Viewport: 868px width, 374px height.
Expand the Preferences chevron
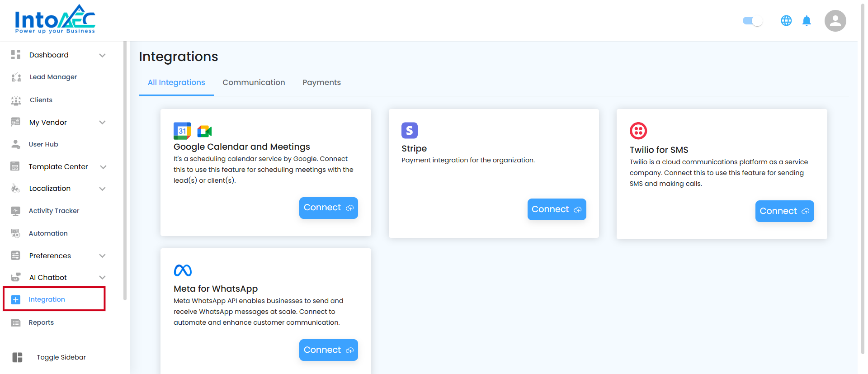coord(103,256)
